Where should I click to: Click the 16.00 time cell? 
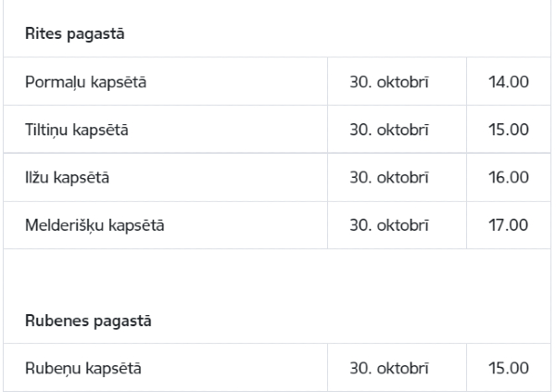point(509,177)
